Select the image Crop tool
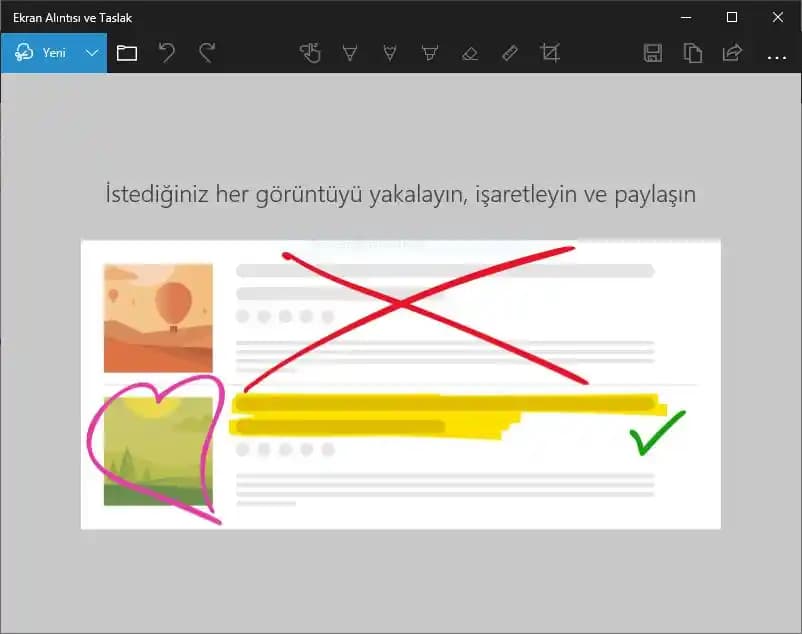This screenshot has width=802, height=634. [x=550, y=53]
